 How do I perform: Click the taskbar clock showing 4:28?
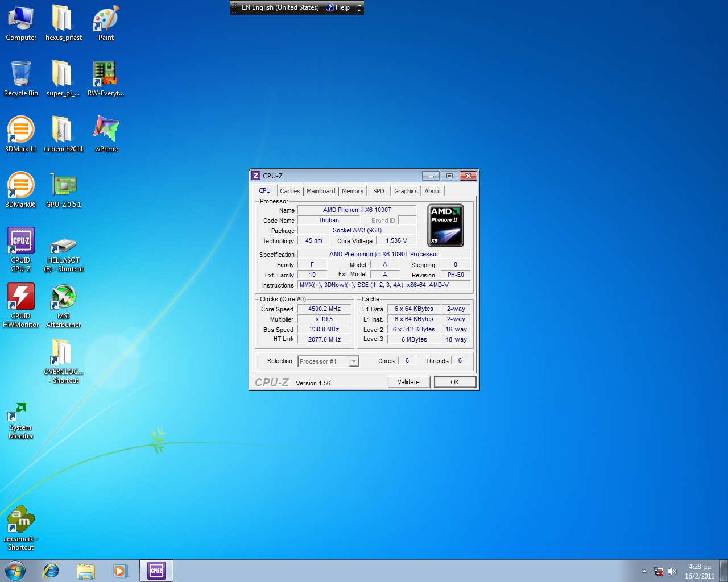700,571
